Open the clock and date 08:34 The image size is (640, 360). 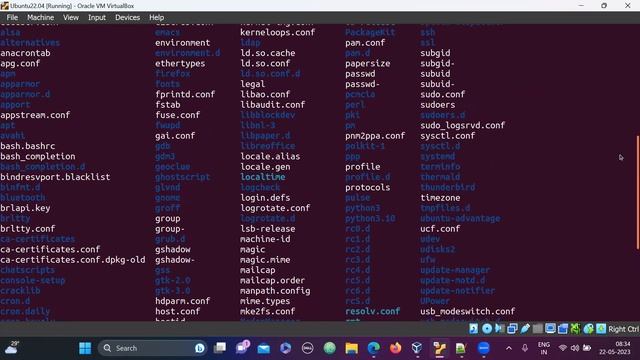(615, 348)
